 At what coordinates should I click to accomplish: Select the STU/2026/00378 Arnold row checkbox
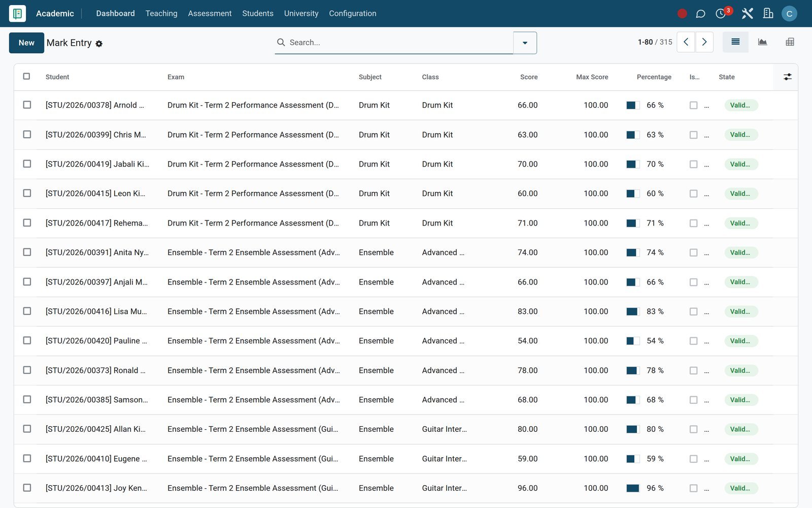click(x=27, y=105)
